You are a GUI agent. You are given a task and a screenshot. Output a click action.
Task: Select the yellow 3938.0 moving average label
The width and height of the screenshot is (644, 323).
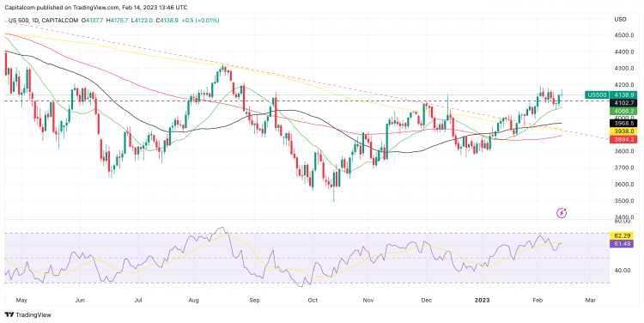[x=623, y=131]
